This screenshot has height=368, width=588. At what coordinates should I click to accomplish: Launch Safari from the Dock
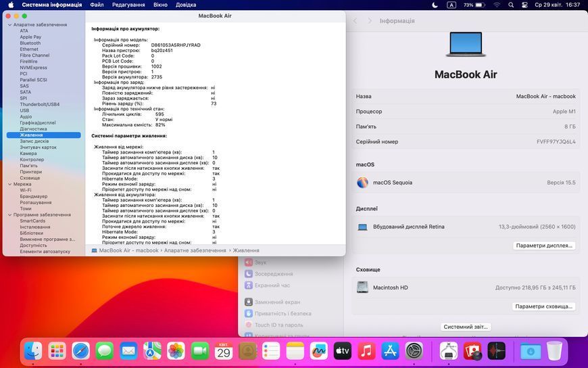coord(80,352)
